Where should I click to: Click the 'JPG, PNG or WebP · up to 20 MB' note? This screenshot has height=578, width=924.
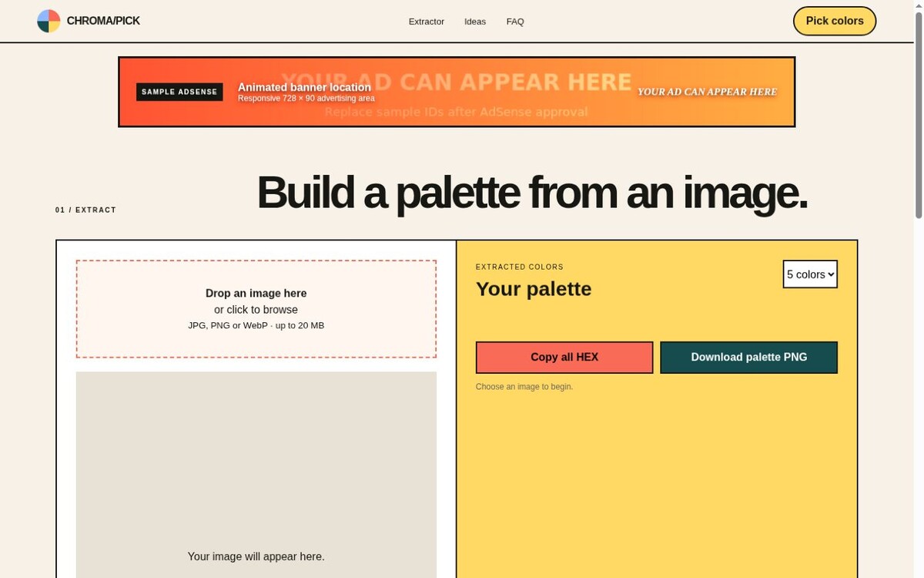[x=256, y=325]
